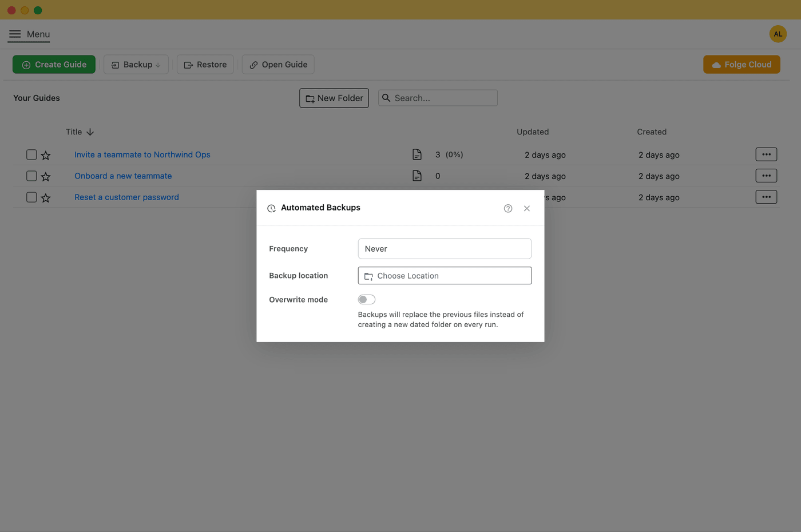
Task: Click Choose Location for backup
Action: coord(445,276)
